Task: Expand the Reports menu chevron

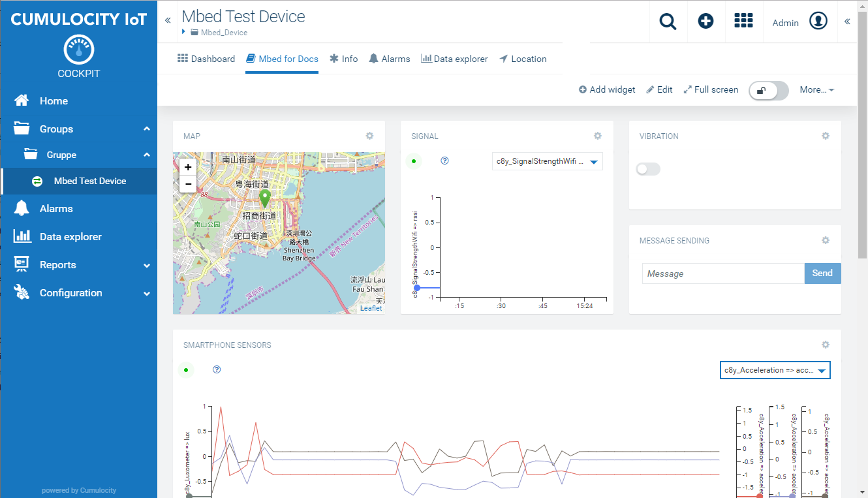Action: point(147,265)
